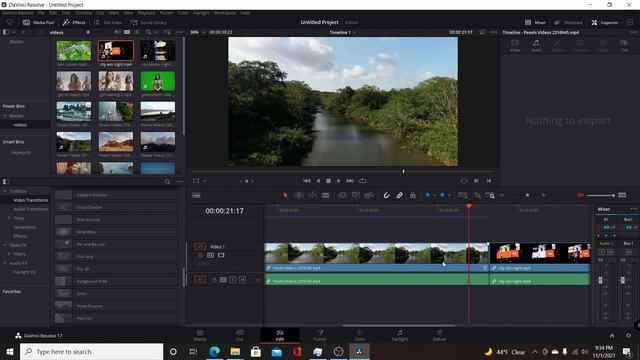Viewport: 640px width, 360px height.
Task: Mute audio with the red speaker icon
Action: click(x=580, y=196)
